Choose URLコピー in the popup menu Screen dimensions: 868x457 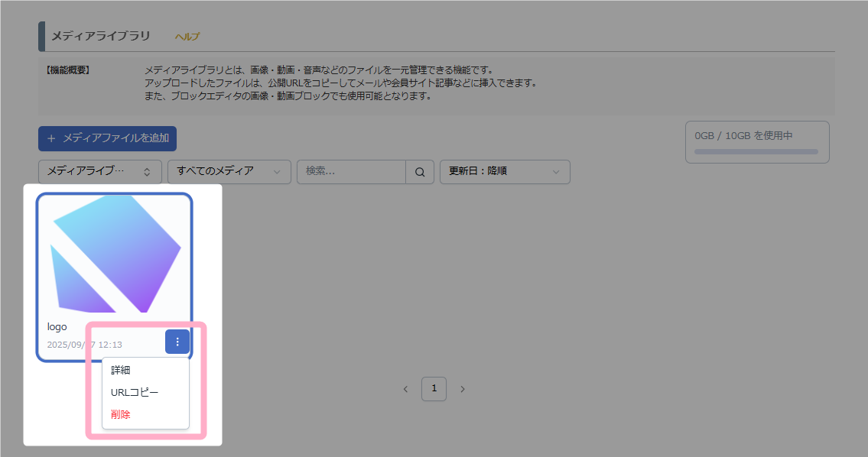coord(135,392)
